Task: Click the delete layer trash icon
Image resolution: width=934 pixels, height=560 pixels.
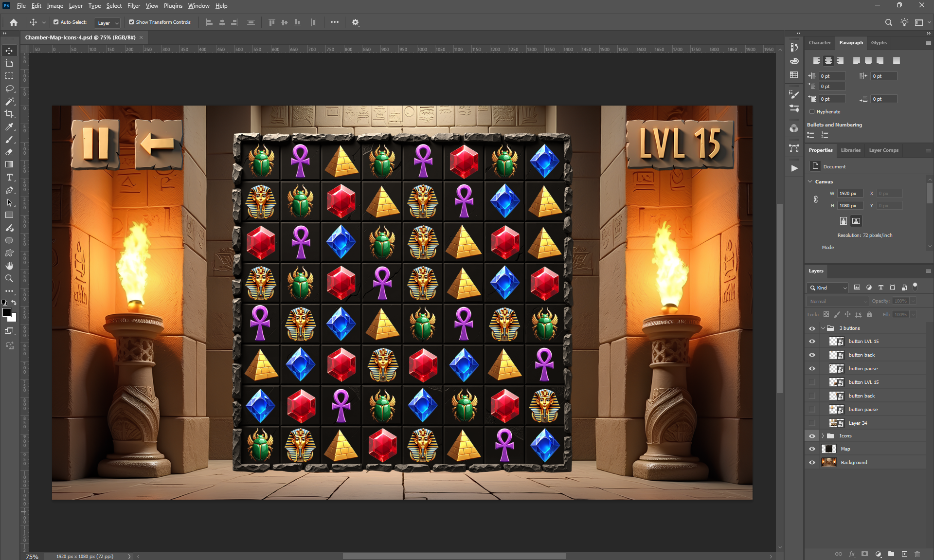Action: (x=917, y=554)
